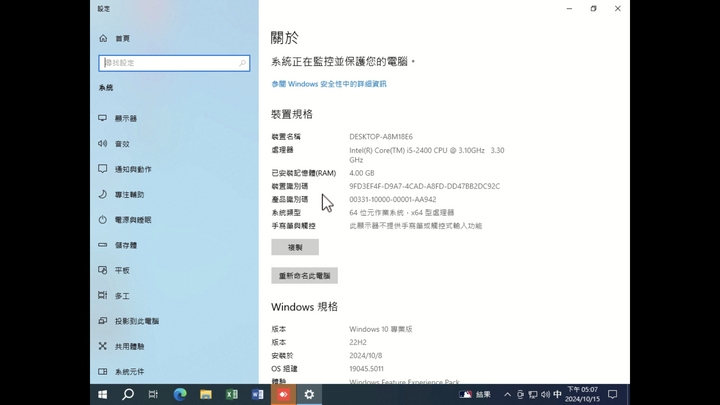Click edition value Windows 10 專業版
This screenshot has width=720, height=405.
(x=381, y=329)
